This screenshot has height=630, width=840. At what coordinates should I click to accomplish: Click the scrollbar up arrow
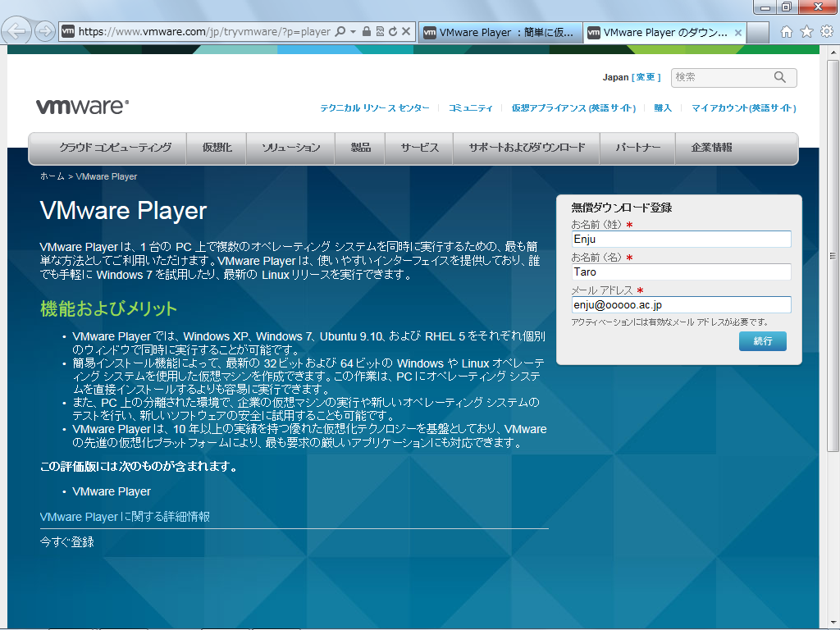[833, 52]
